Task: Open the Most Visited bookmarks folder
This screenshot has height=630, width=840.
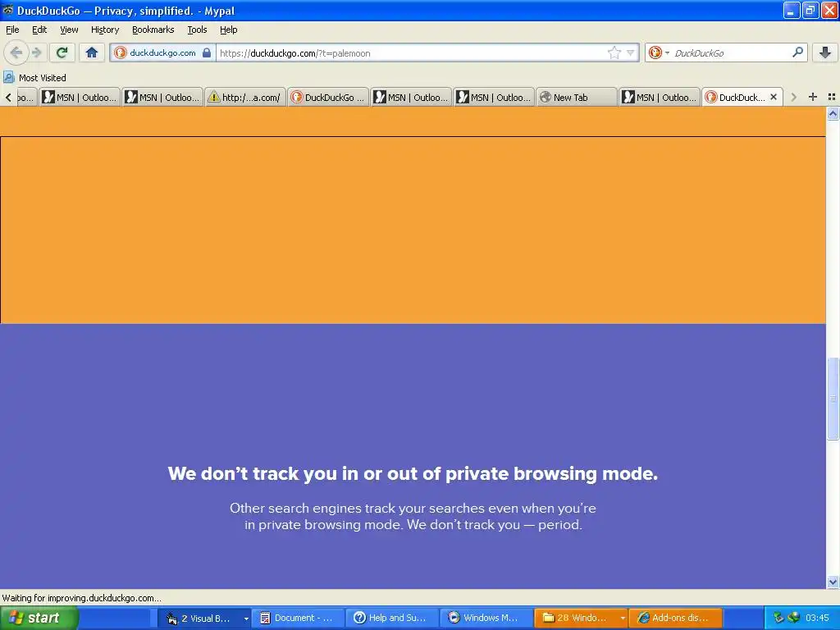Action: point(34,78)
